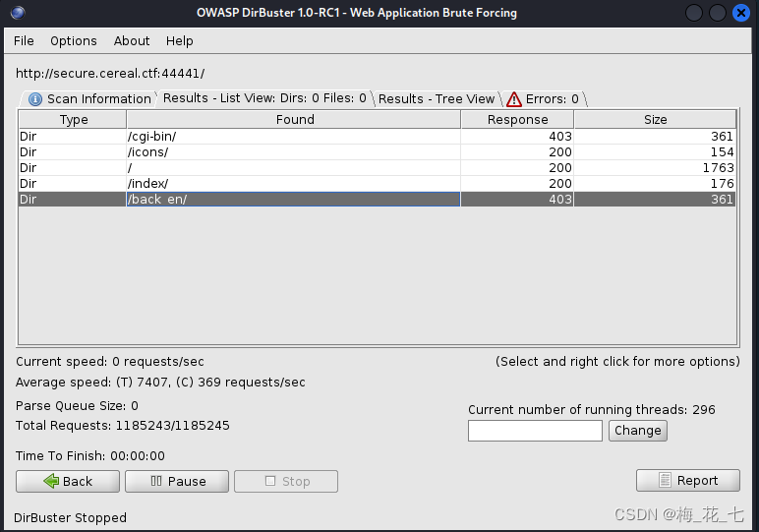This screenshot has width=759, height=532.
Task: Click the DirBuster app icon in title bar
Action: click(18, 13)
